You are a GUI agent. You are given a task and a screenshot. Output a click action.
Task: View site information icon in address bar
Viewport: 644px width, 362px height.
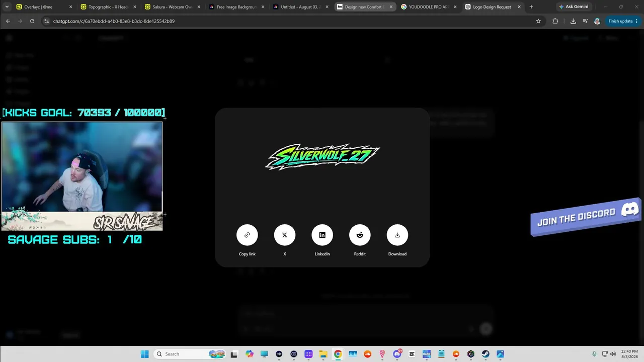[47, 21]
